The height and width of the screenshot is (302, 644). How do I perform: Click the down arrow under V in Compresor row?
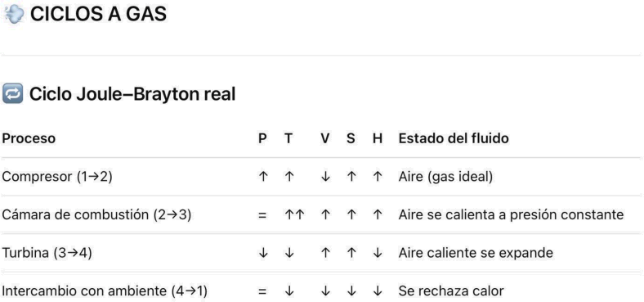(x=325, y=177)
